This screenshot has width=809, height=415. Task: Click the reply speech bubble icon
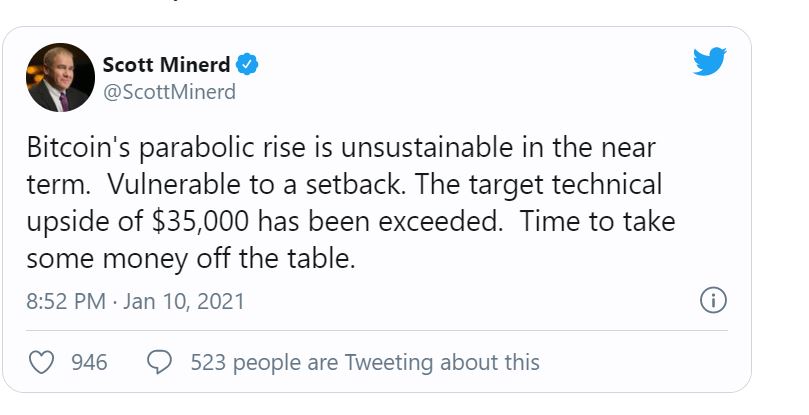[159, 362]
